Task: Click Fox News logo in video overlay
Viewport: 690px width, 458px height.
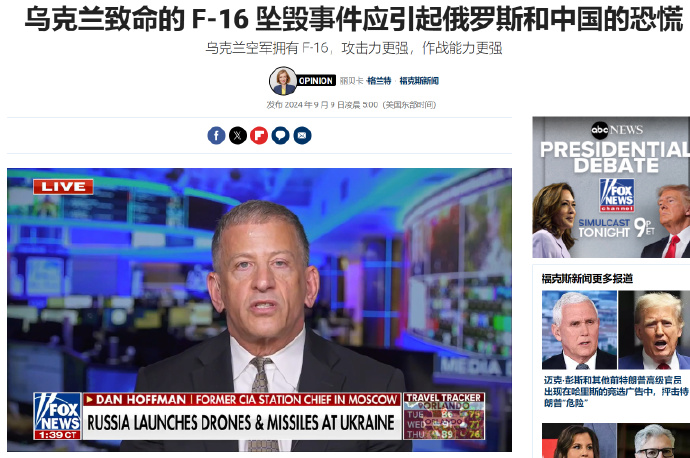Action: coord(57,416)
